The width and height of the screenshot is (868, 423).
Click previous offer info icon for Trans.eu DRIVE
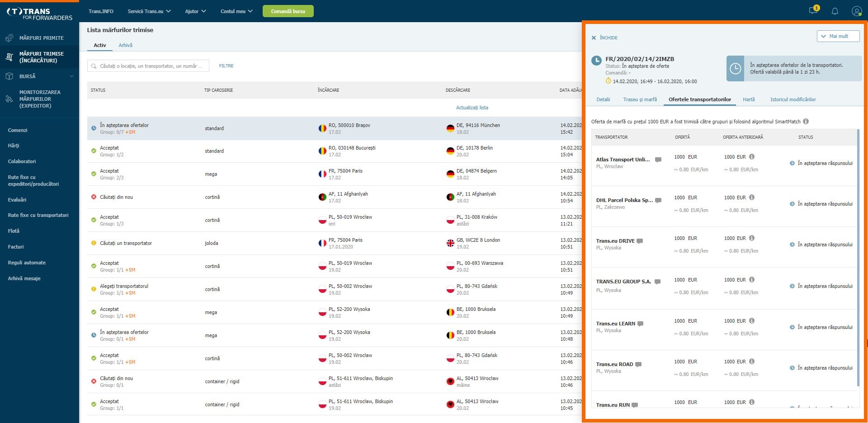[752, 238]
